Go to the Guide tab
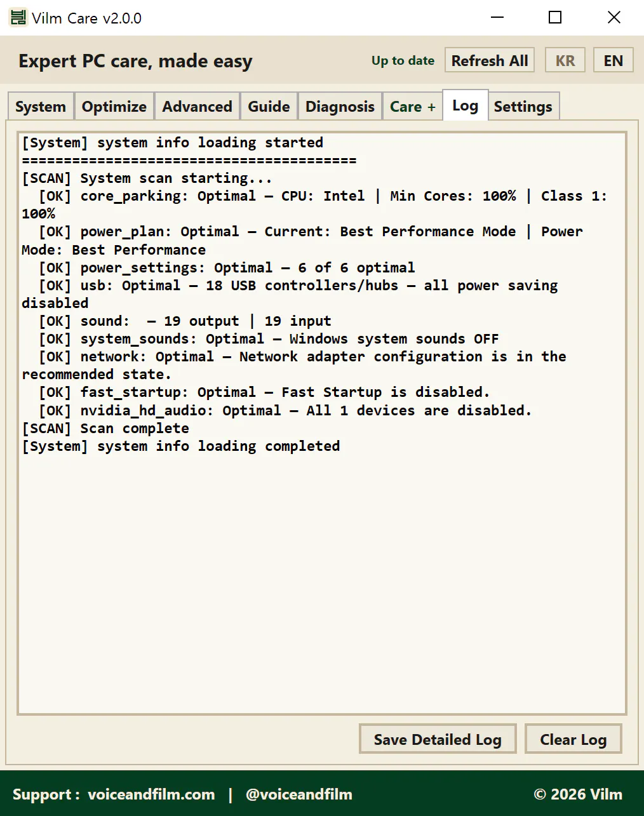Image resolution: width=644 pixels, height=816 pixels. tap(269, 106)
